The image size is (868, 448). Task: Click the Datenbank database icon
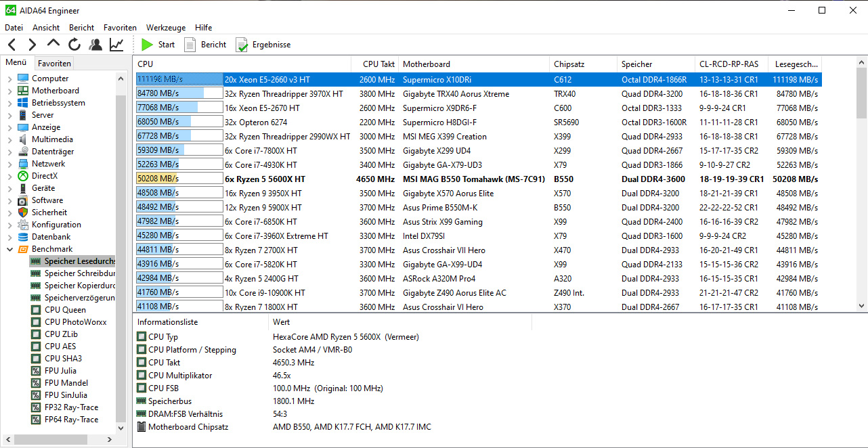click(23, 237)
